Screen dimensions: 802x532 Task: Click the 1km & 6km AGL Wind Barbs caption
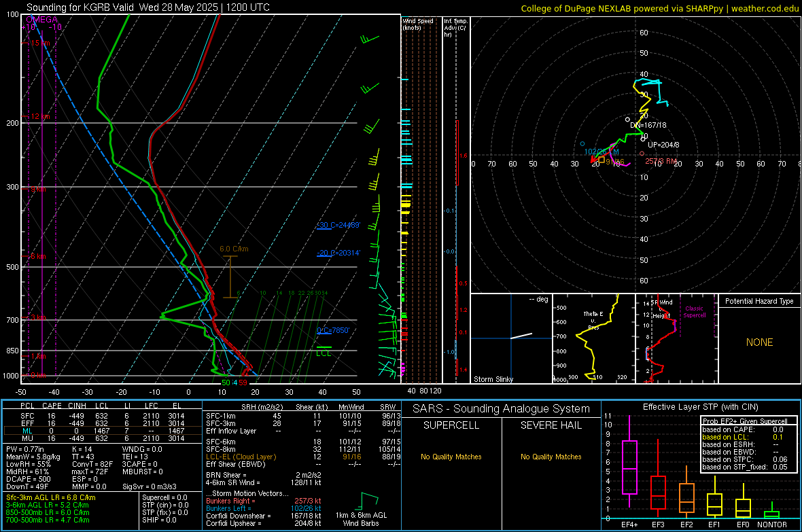click(x=361, y=519)
